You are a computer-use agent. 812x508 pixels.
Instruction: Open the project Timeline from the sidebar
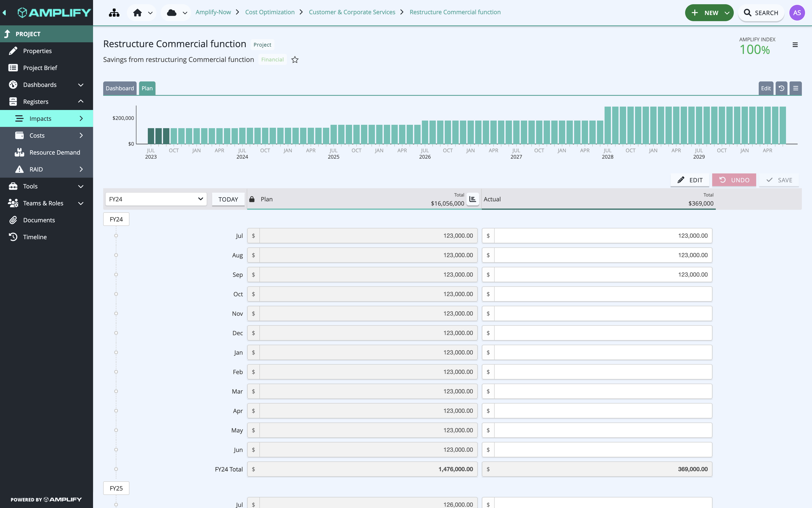pyautogui.click(x=35, y=237)
